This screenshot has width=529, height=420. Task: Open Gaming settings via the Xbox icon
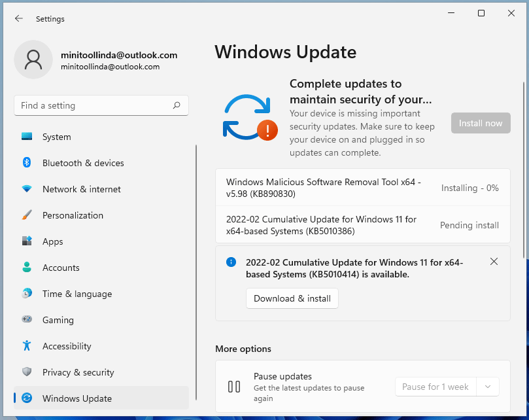click(27, 320)
